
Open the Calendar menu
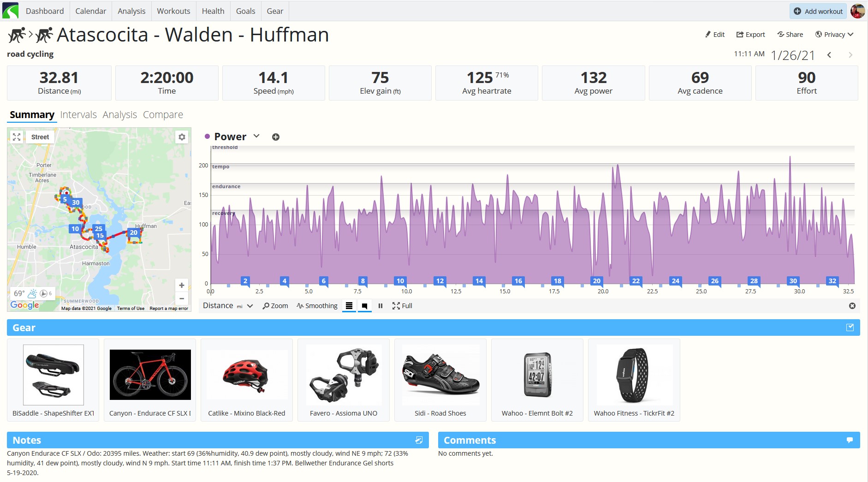(91, 11)
